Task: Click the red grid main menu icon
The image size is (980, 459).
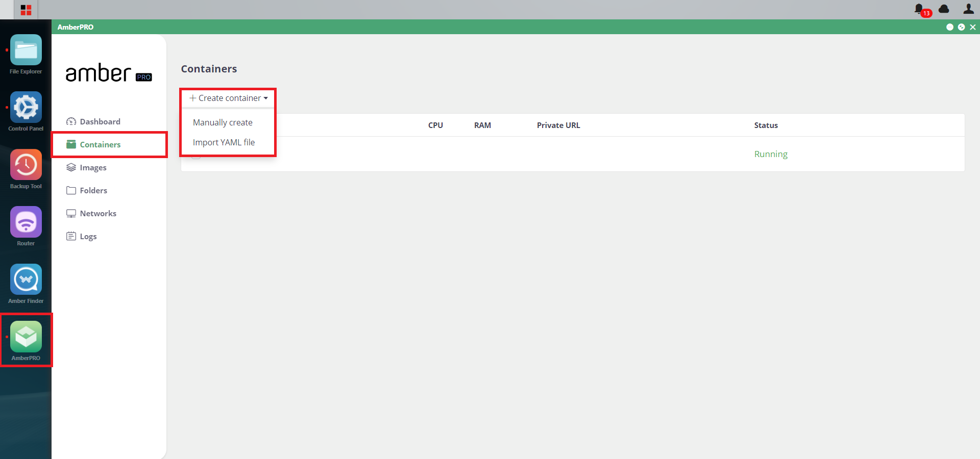Action: click(x=26, y=10)
